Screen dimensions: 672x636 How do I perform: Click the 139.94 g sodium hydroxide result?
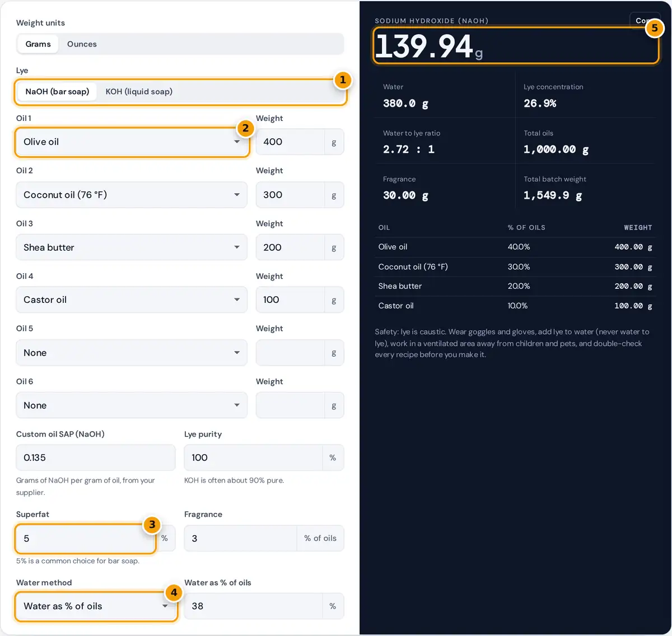[x=429, y=46]
